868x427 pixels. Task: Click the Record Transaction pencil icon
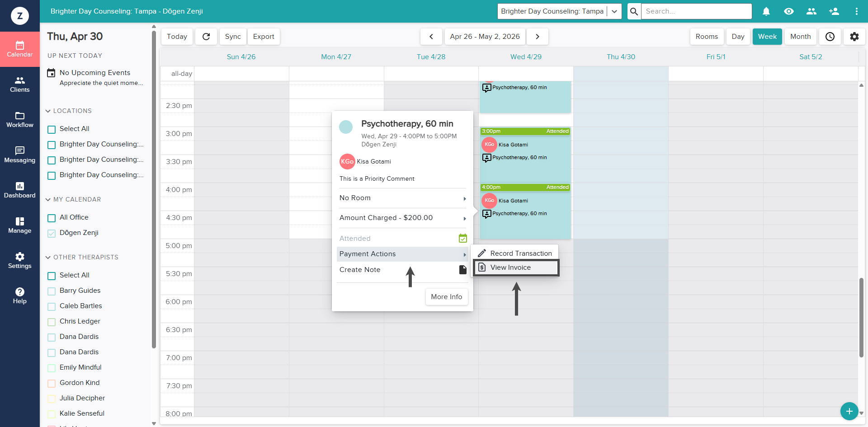point(482,253)
